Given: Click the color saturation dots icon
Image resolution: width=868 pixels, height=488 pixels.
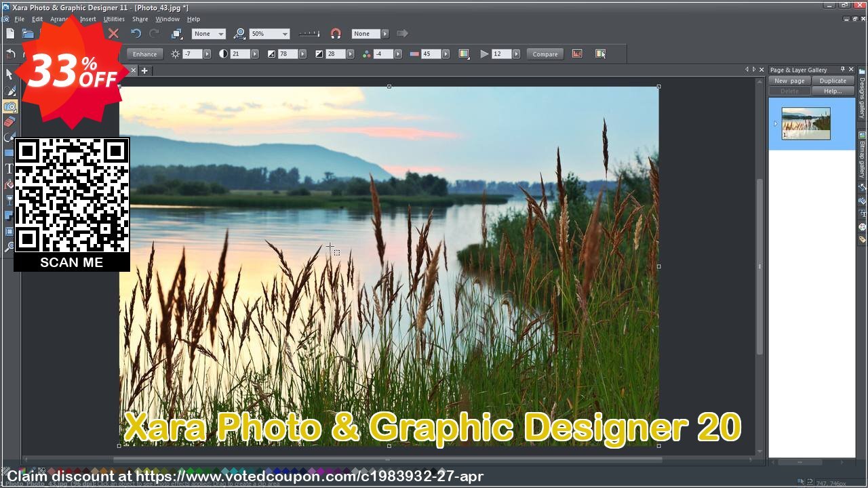Looking at the screenshot, I should point(366,54).
